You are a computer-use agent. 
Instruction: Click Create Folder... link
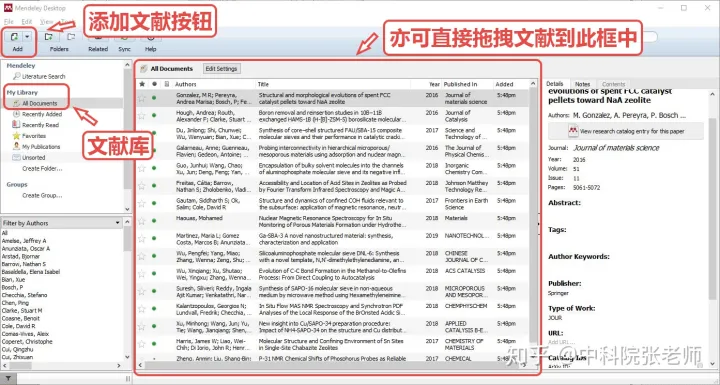42,169
